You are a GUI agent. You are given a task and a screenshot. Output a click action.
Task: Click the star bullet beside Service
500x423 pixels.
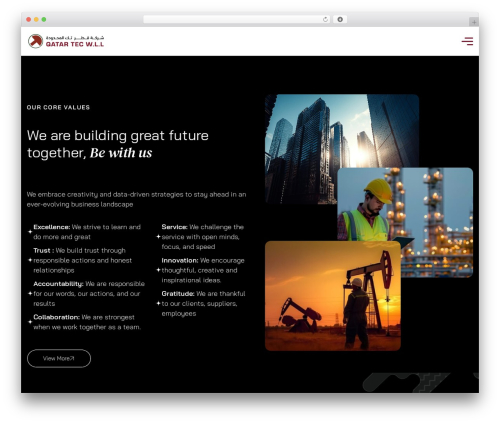158,237
